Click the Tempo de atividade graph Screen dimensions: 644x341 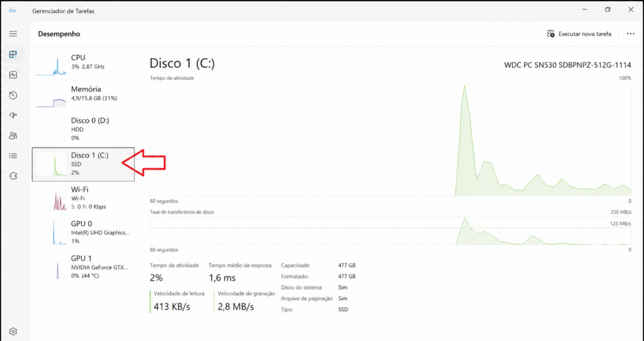click(x=390, y=139)
